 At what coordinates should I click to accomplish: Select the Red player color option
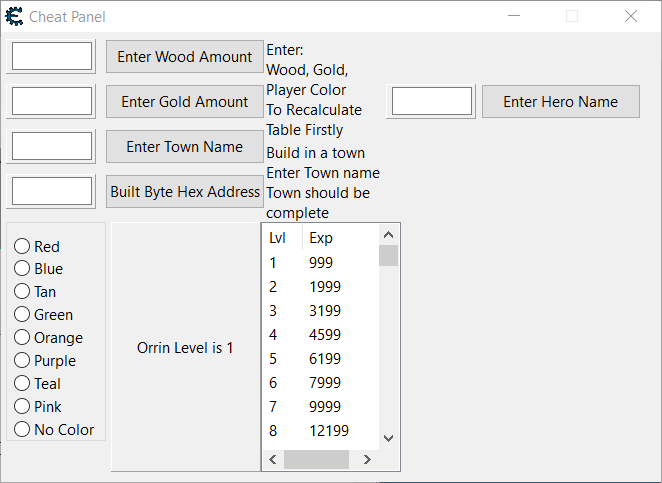[21, 247]
